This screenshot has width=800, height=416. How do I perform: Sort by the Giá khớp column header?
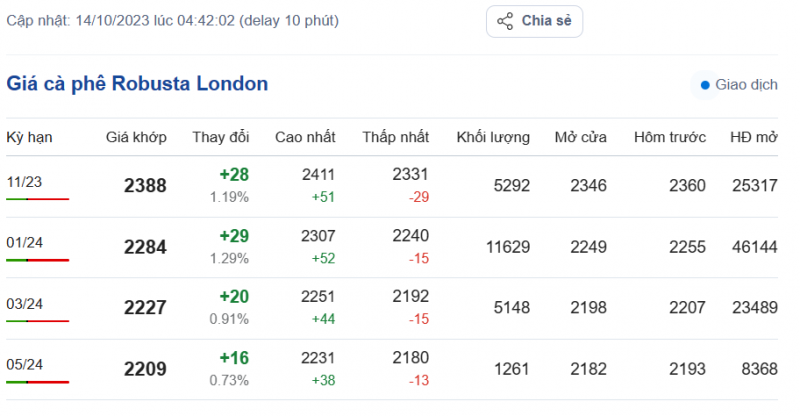(x=136, y=137)
